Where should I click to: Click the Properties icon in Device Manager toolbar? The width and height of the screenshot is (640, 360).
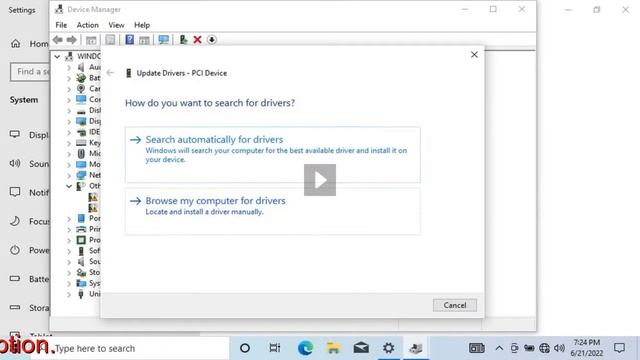(110, 40)
